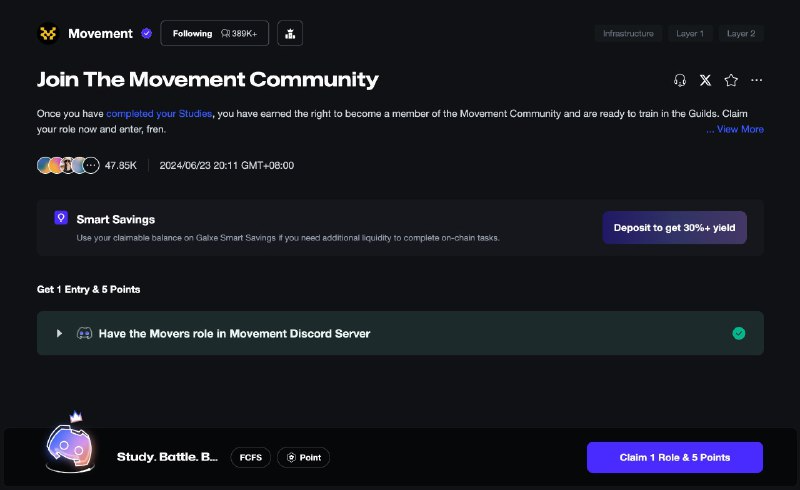Click the Point pill
This screenshot has width=800, height=490.
tap(304, 457)
